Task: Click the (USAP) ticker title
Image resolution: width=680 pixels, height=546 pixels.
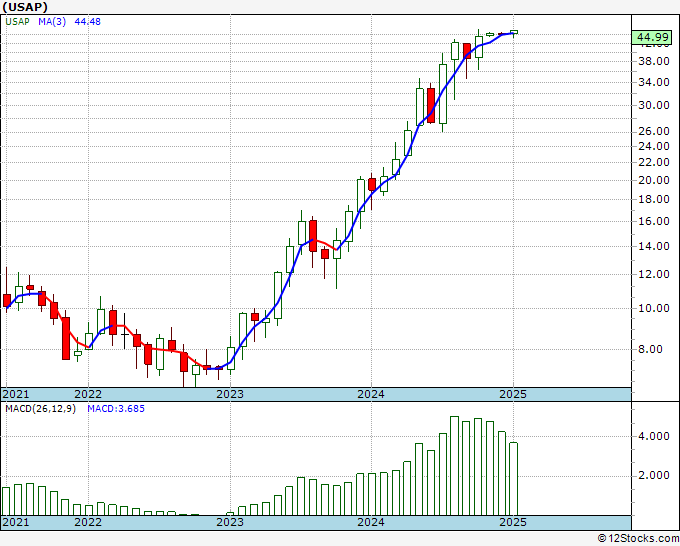Action: tap(25, 7)
